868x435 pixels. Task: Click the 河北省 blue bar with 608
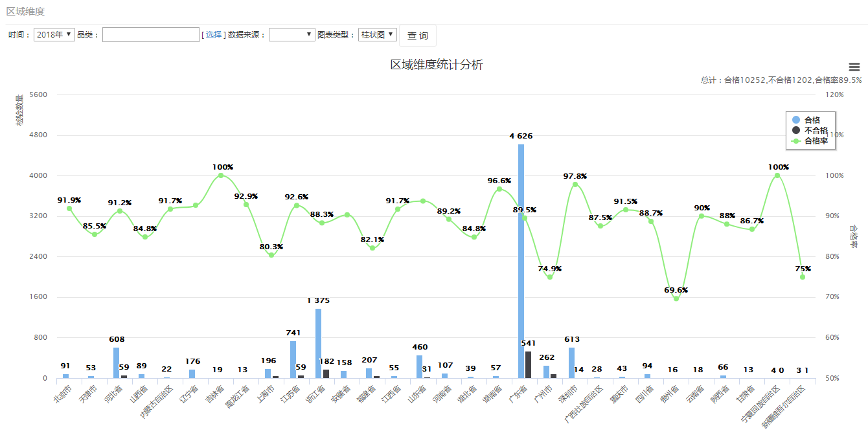tap(116, 362)
